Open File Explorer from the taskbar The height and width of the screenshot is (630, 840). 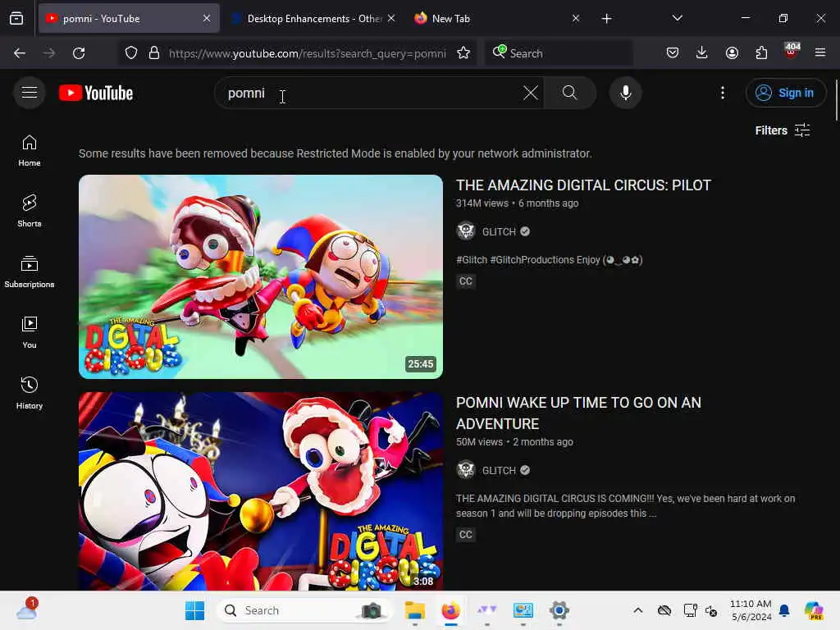414,610
